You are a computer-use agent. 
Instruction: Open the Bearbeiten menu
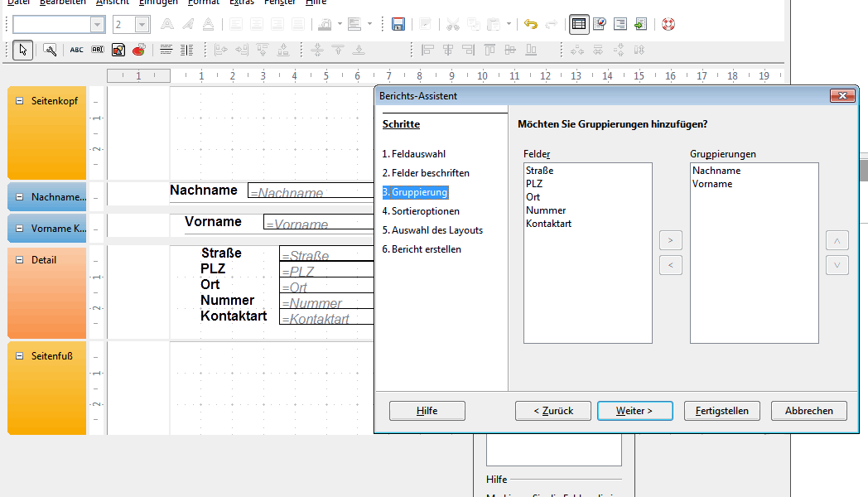click(63, 2)
